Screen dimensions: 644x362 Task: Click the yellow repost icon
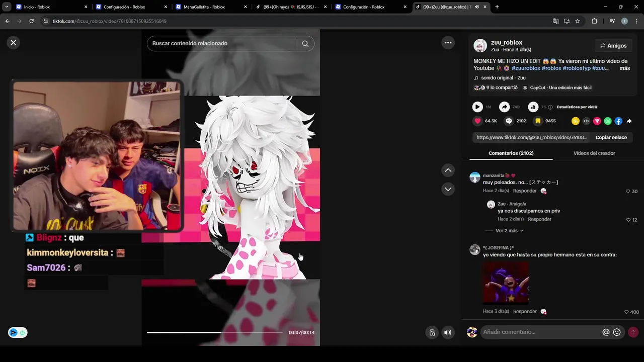click(576, 121)
